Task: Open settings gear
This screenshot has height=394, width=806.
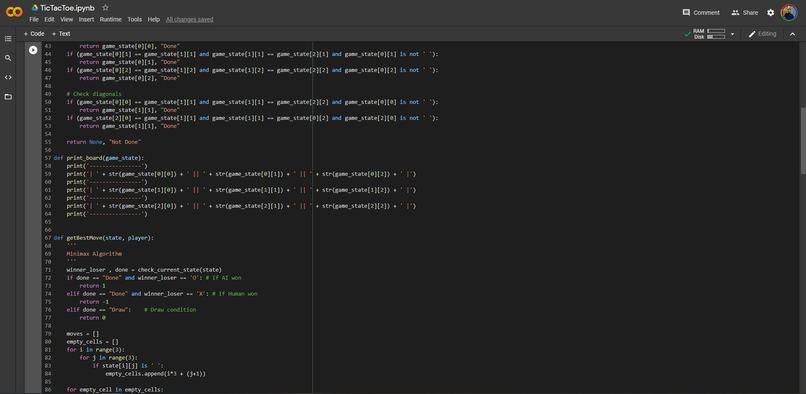Action: pyautogui.click(x=771, y=12)
